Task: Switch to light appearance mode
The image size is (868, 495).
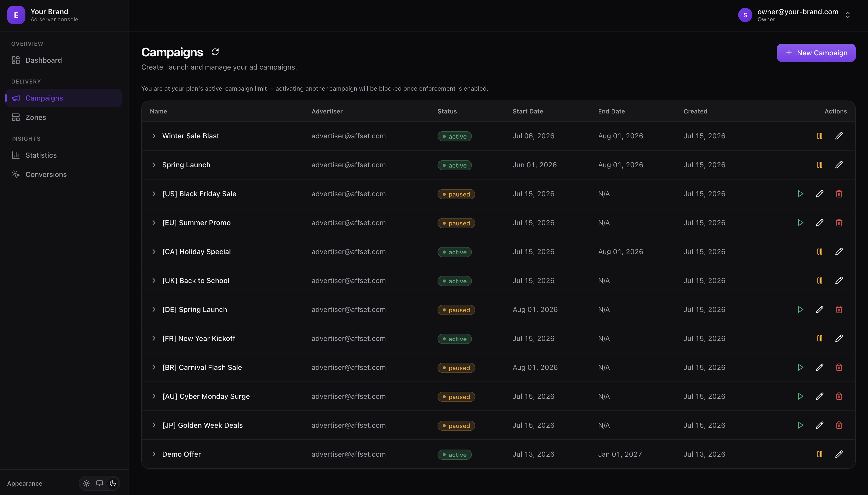Action: 86,483
